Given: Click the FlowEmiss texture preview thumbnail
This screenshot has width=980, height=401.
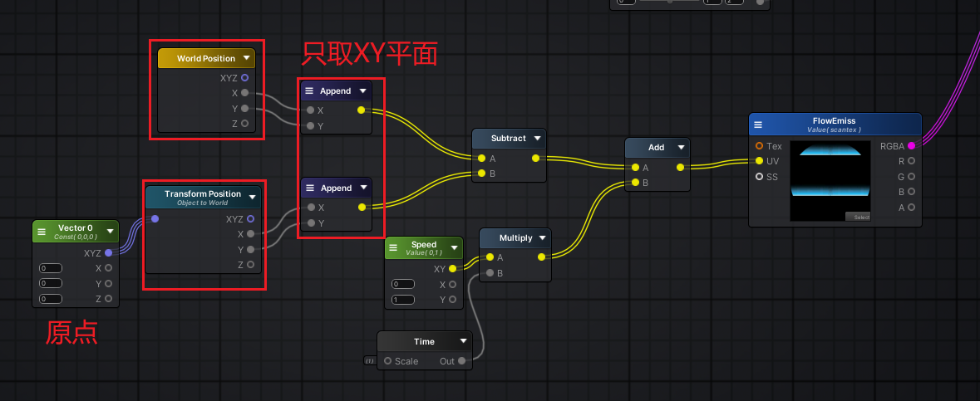Looking at the screenshot, I should click(x=830, y=181).
